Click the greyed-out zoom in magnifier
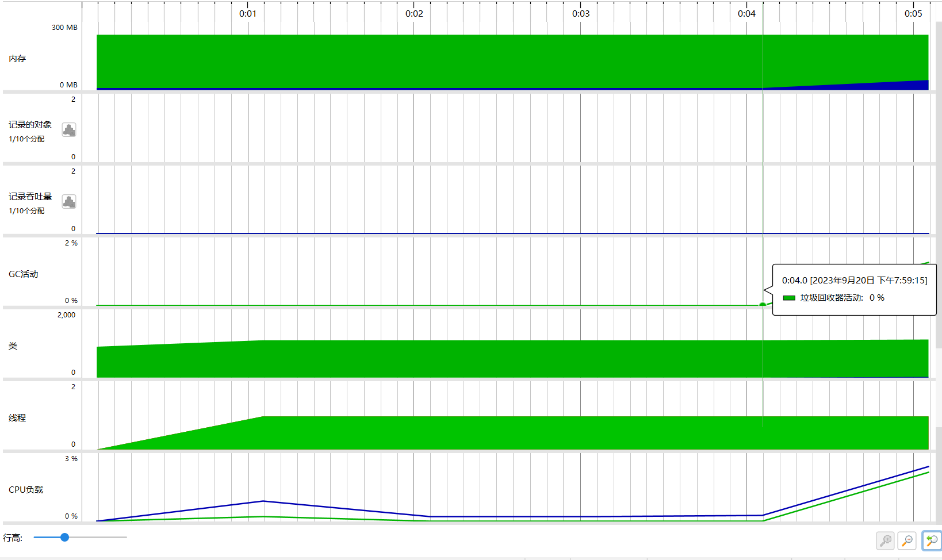 886,540
